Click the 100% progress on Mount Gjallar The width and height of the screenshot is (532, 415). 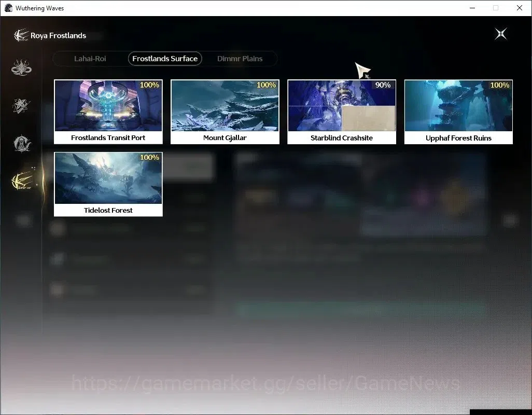(x=267, y=85)
